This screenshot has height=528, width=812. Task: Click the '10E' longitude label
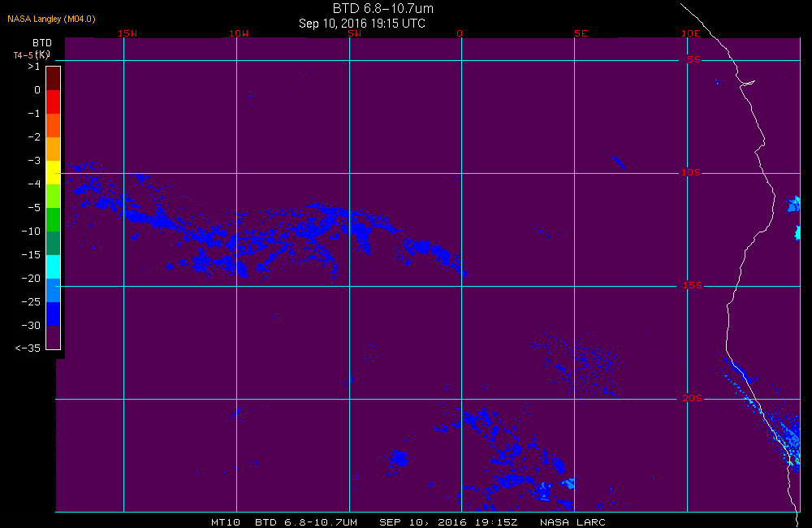tap(690, 33)
